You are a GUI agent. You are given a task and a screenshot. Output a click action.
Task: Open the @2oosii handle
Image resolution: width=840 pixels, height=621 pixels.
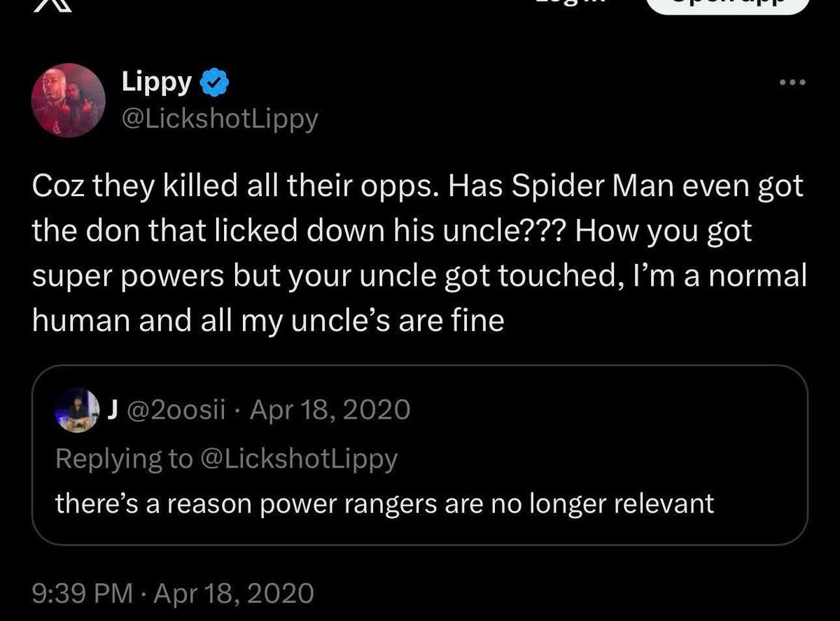click(173, 409)
